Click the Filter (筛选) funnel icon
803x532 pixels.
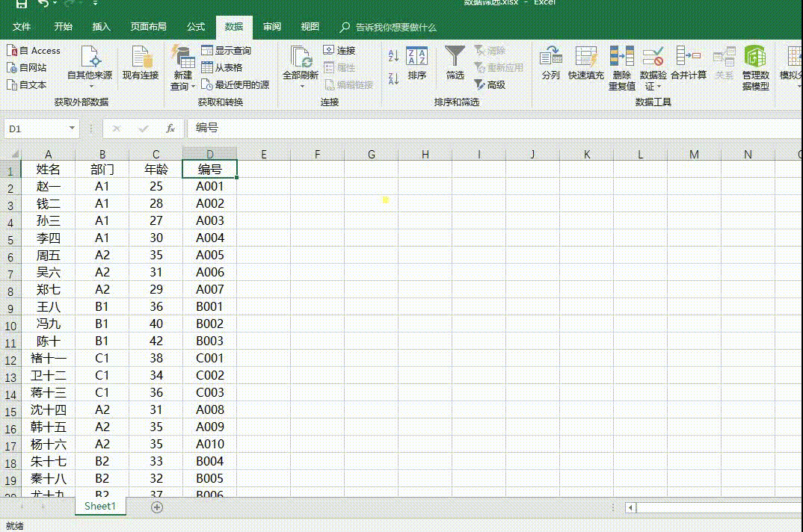click(455, 58)
